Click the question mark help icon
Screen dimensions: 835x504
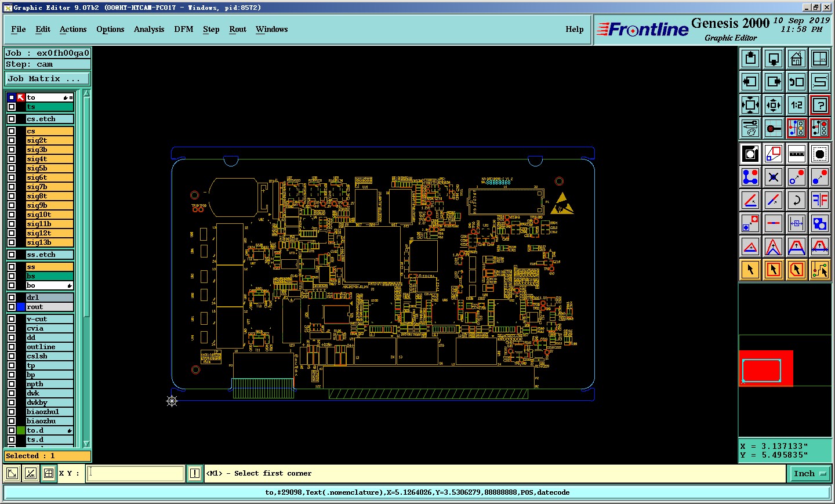point(820,105)
